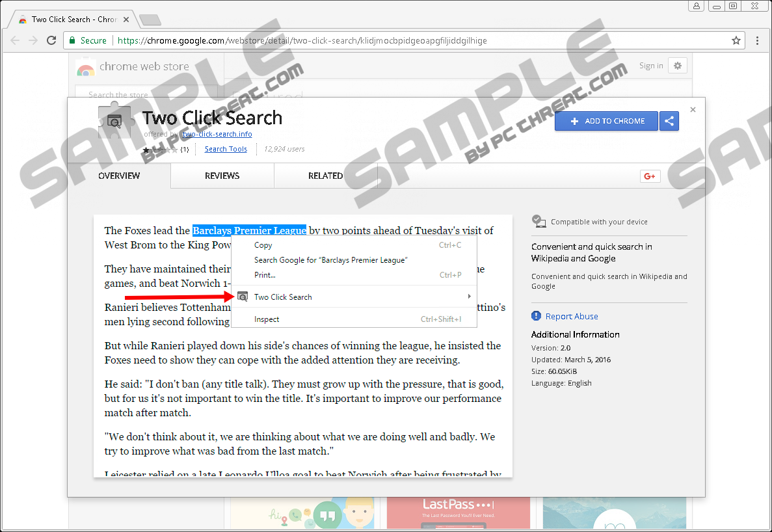Click the Report Abuse link
Image resolution: width=772 pixels, height=532 pixels.
(x=572, y=317)
